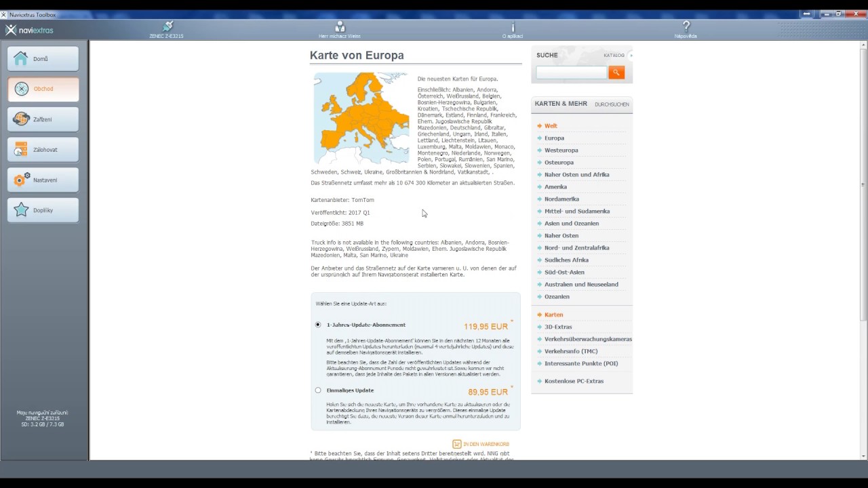
Task: Select Osteuropa in the region list
Action: (559, 163)
